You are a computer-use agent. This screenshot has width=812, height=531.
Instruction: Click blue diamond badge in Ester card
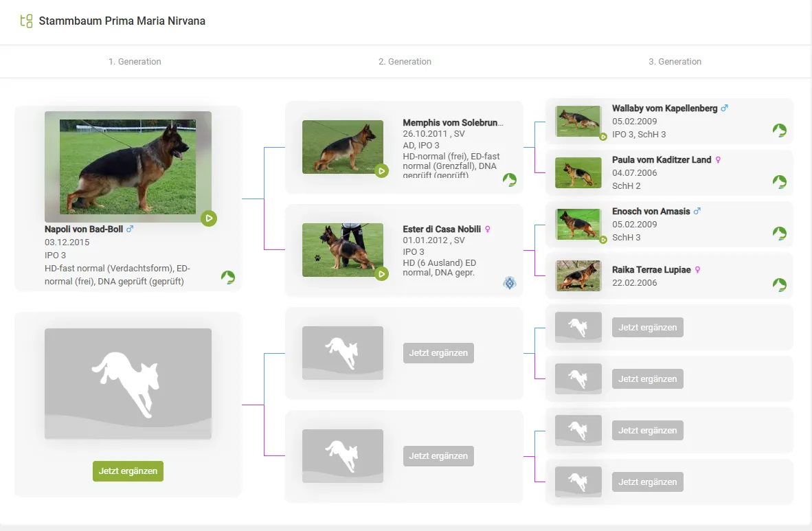tap(509, 283)
